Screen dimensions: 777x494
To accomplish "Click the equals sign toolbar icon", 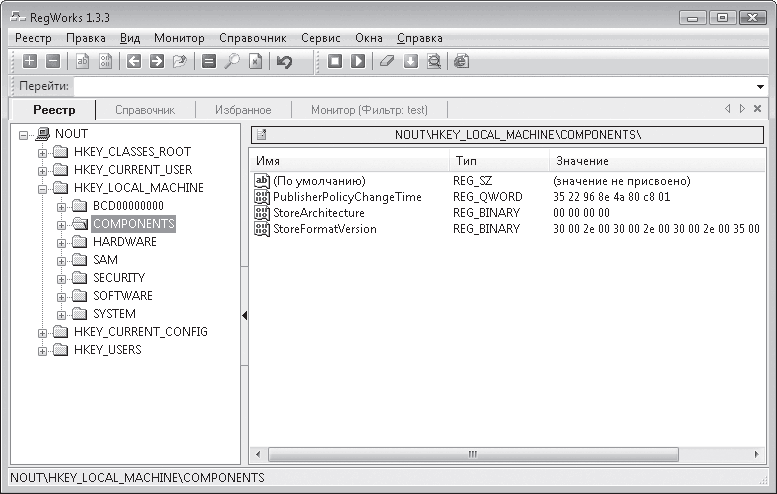I will (209, 61).
